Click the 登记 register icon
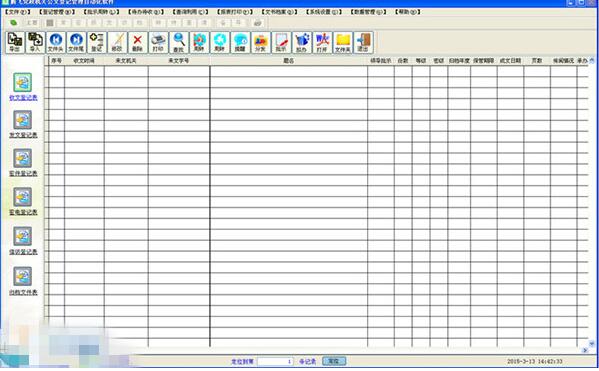The image size is (599, 371). coord(97,42)
